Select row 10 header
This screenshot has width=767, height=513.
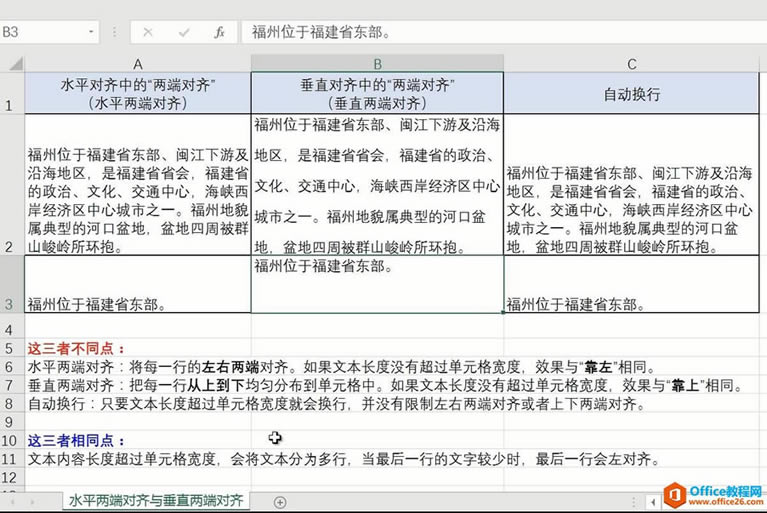[12, 441]
